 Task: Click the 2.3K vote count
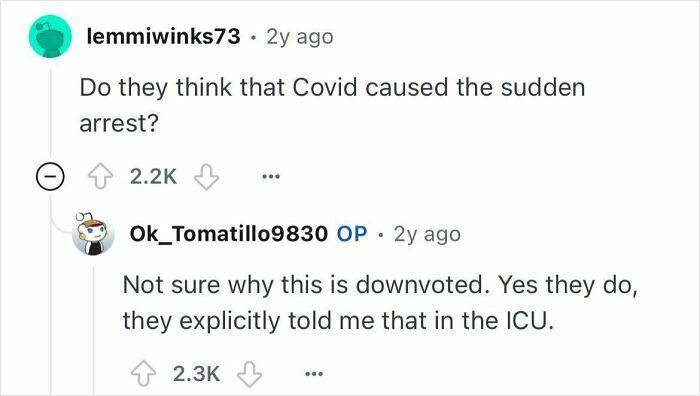(x=196, y=374)
